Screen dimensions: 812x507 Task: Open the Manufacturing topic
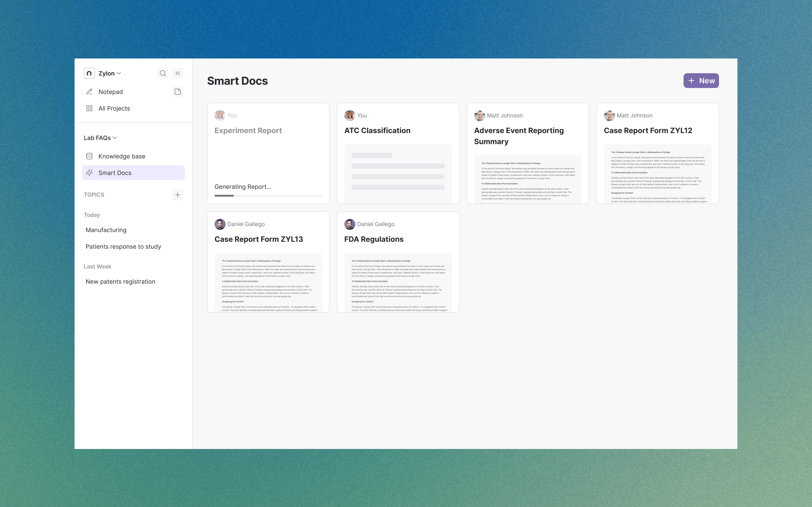click(x=106, y=230)
